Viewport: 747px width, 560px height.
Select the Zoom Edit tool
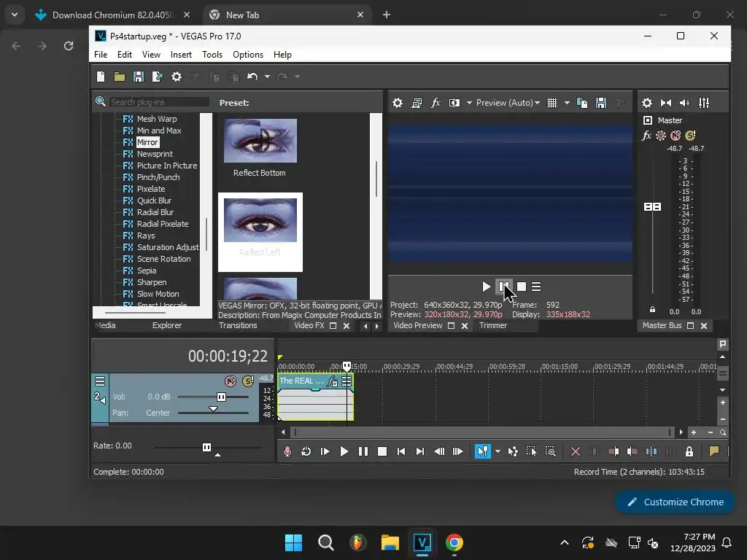click(550, 451)
